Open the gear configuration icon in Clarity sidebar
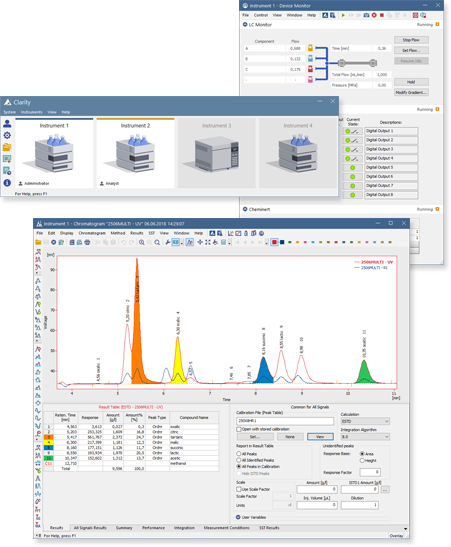This screenshot has width=451, height=547. tap(7, 135)
